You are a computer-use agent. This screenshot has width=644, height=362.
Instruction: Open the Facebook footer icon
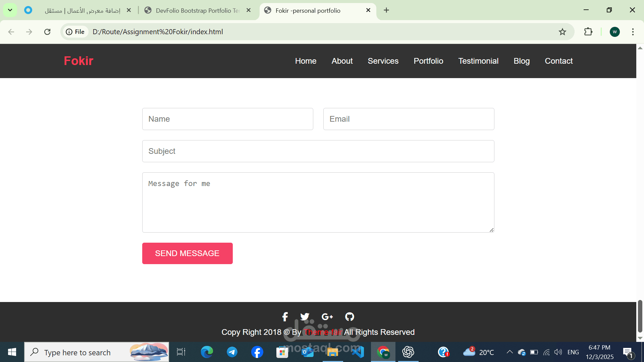pos(285,317)
